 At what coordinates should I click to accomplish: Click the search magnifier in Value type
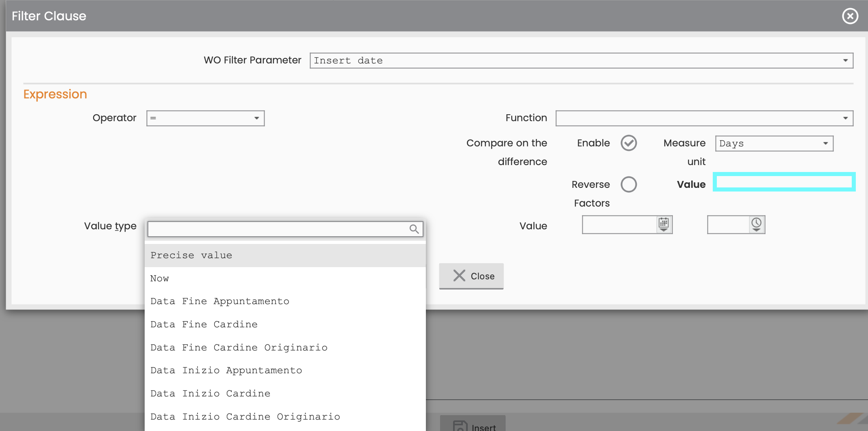click(414, 229)
